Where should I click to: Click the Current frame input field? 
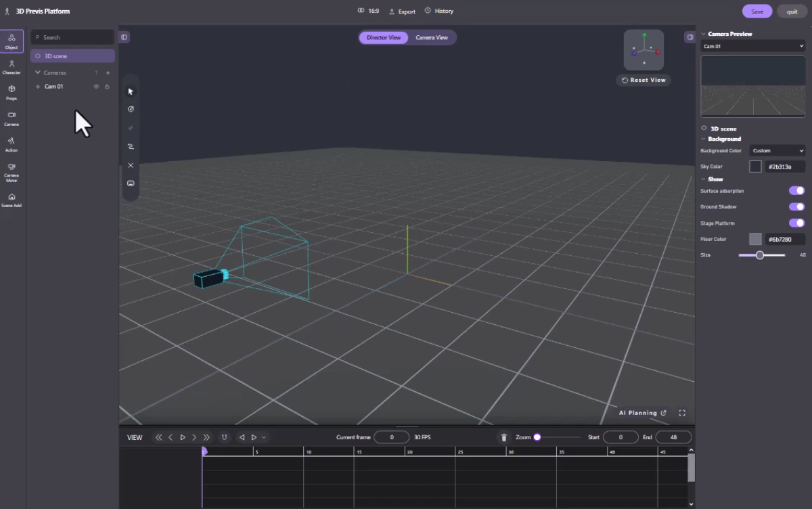click(392, 437)
